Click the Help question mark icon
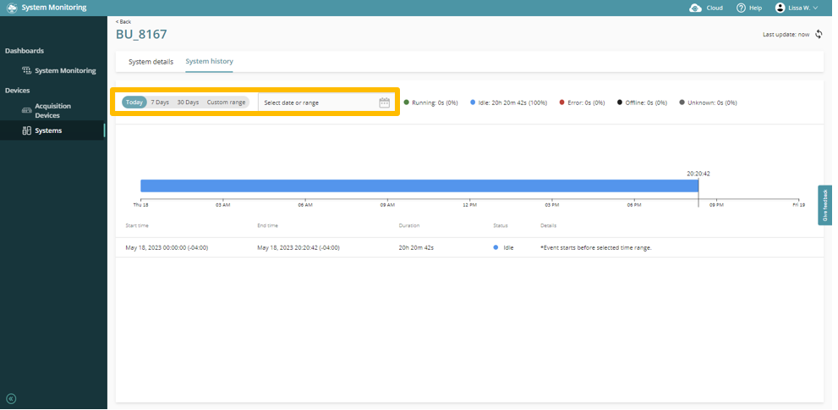The width and height of the screenshot is (838, 410). point(741,8)
